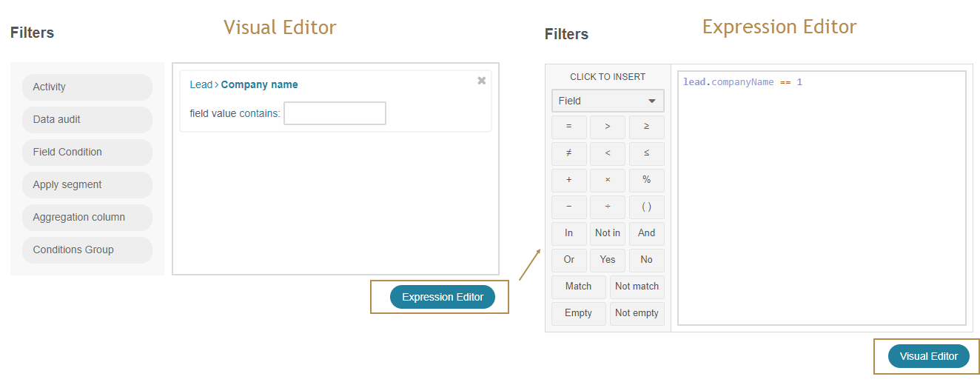Switch back to the Visual Editor
This screenshot has height=385, width=980.
point(929,356)
